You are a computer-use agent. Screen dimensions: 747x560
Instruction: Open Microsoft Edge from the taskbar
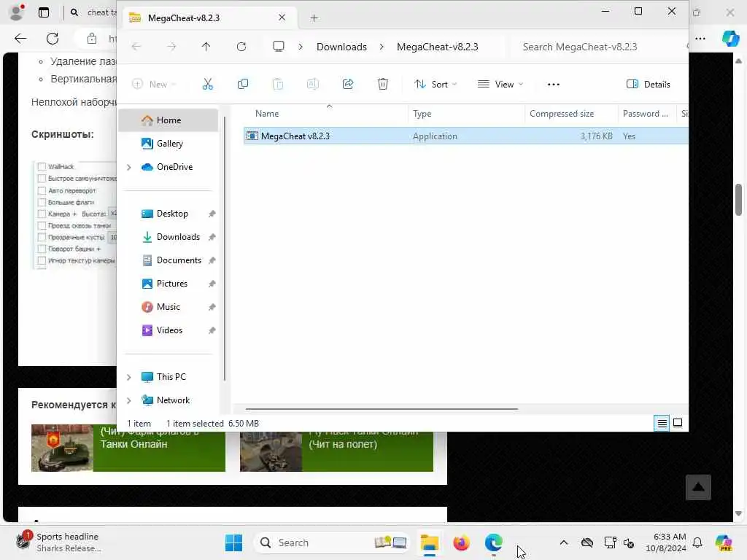pos(494,542)
